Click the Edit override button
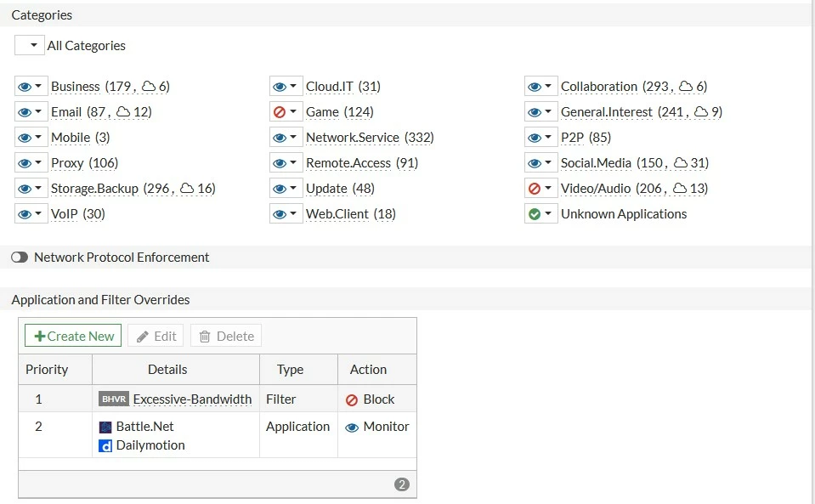Image resolution: width=815 pixels, height=504 pixels. [156, 337]
